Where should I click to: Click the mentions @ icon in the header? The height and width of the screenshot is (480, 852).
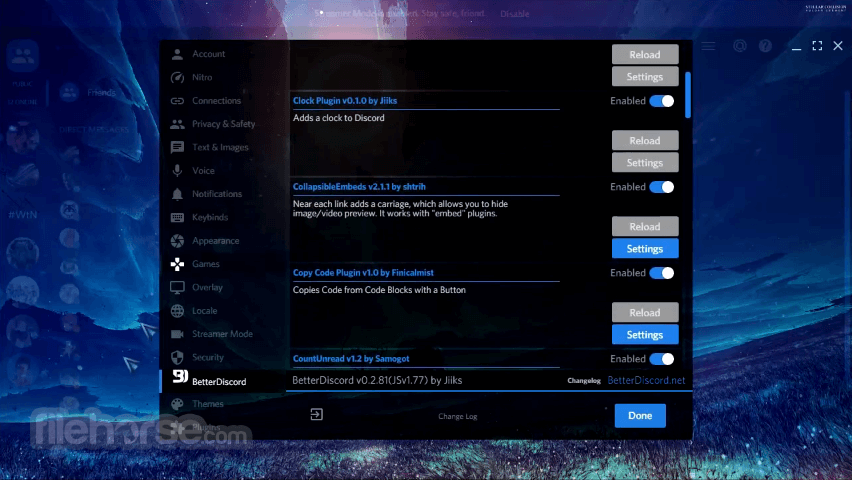(740, 46)
